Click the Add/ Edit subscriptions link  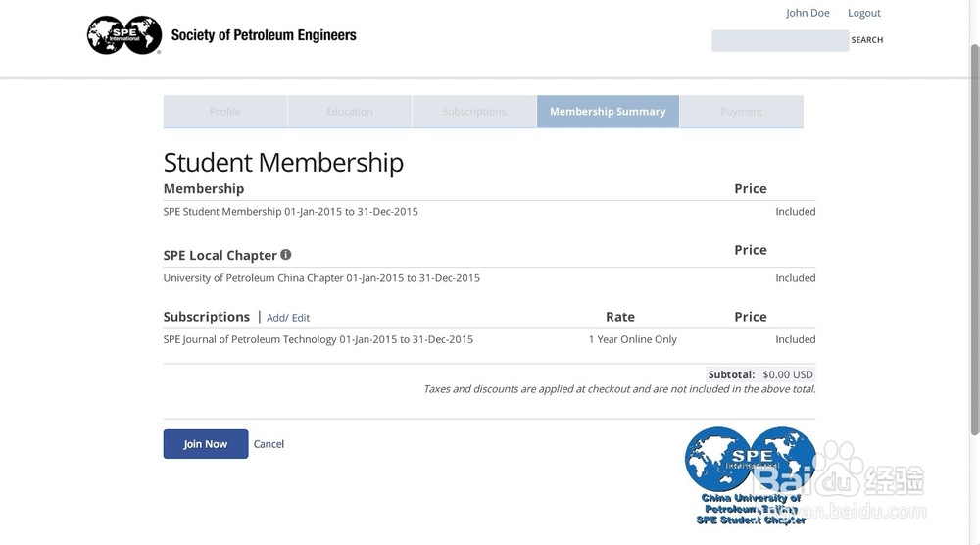(288, 318)
